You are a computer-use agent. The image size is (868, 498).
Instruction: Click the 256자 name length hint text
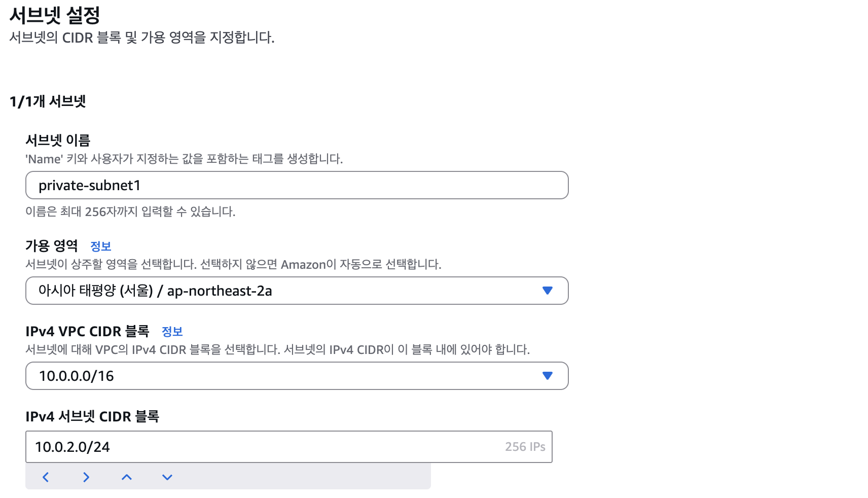(130, 211)
